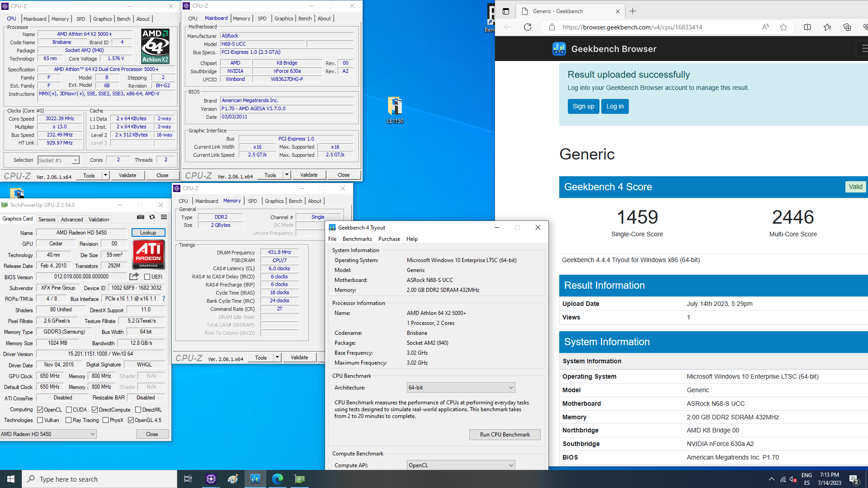Toggle the UEFI checkbox in GPU-Z

coord(147,277)
